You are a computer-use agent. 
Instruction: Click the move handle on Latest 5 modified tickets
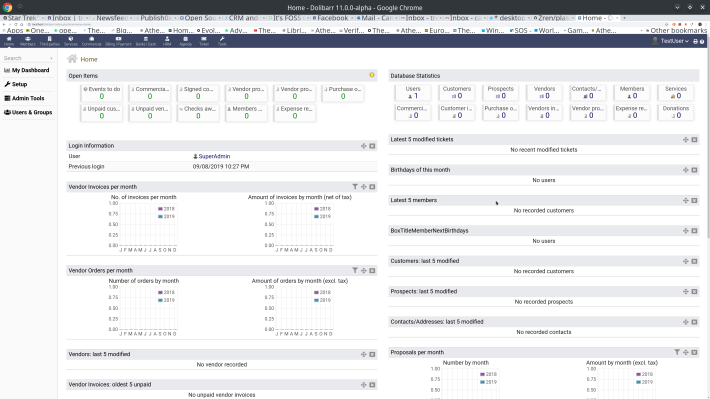pyautogui.click(x=686, y=139)
